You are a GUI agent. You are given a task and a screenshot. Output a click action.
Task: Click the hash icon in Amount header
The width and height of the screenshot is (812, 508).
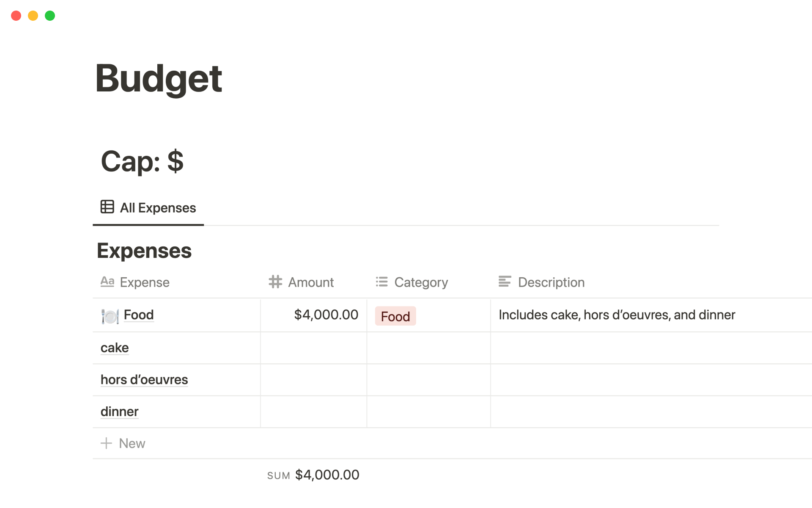coord(275,282)
